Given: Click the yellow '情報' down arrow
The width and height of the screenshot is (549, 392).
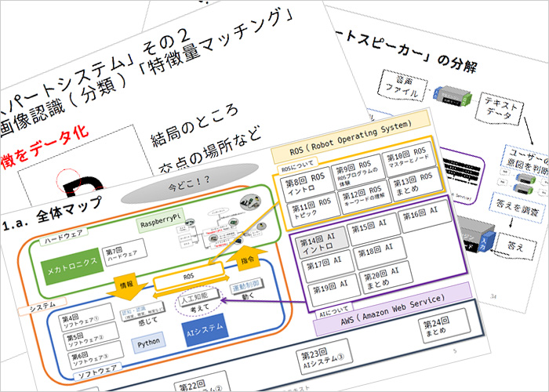Looking at the screenshot, I should pyautogui.click(x=127, y=286).
